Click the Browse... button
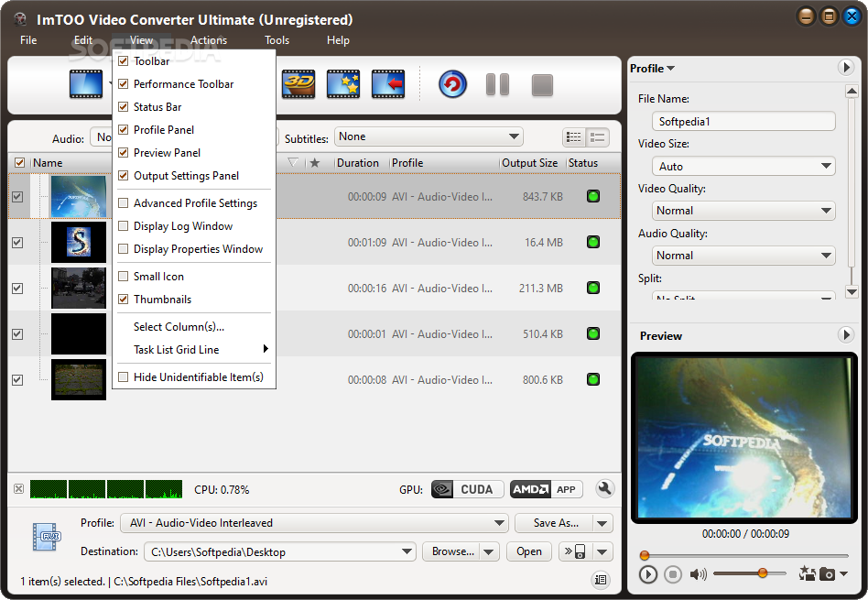 [x=451, y=551]
